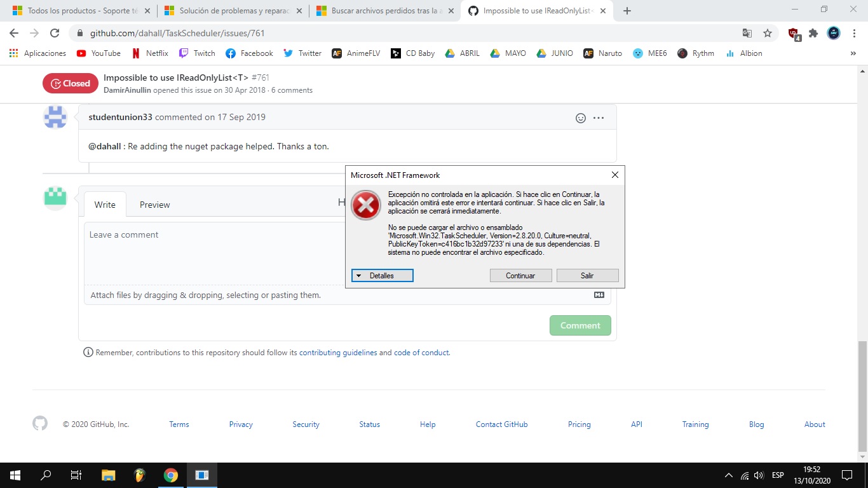Open the hidden bookmarks overflow chevron
Viewport: 868px width, 488px height.
853,53
